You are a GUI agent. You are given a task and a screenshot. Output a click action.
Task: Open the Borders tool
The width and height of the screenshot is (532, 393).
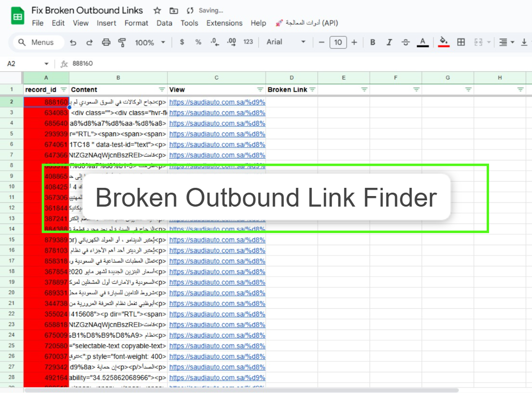click(461, 42)
